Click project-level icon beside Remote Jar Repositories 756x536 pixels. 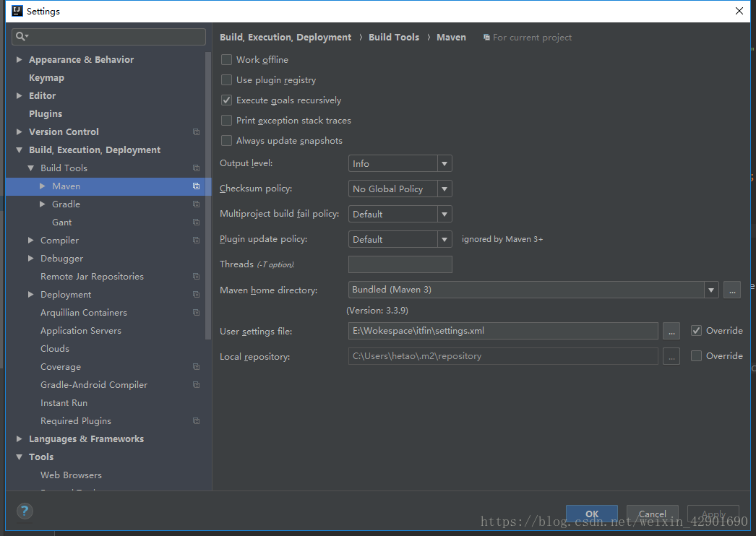coord(197,276)
